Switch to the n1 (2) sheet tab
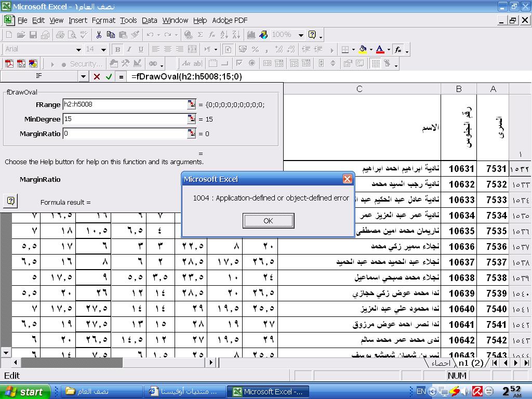This screenshot has height=399, width=532. (471, 363)
